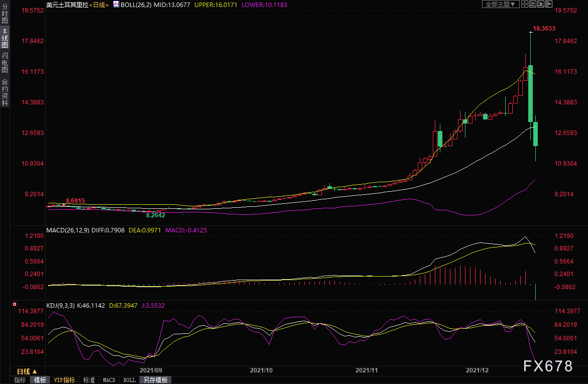Select the K线图 sidebar tab

click(x=5, y=38)
